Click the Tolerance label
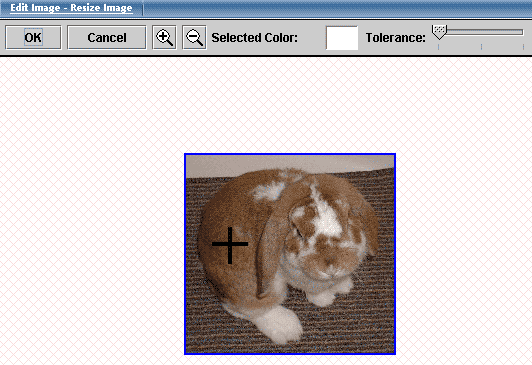This screenshot has width=532, height=365. click(396, 38)
